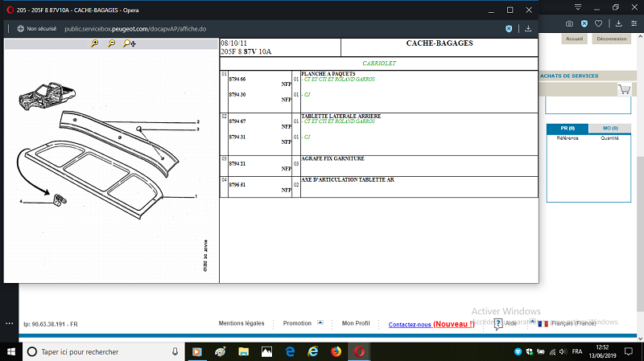
Task: Open the media player taskbar icon
Action: click(x=196, y=351)
